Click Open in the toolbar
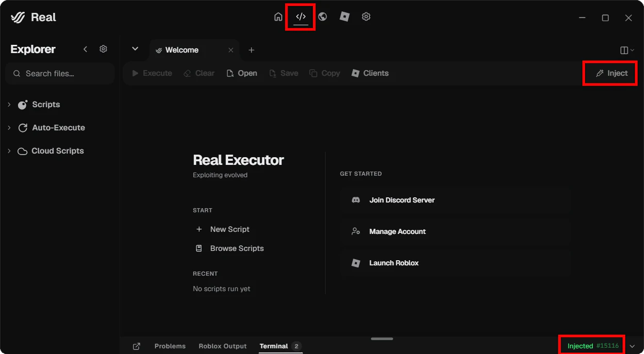The image size is (644, 354). pos(242,73)
